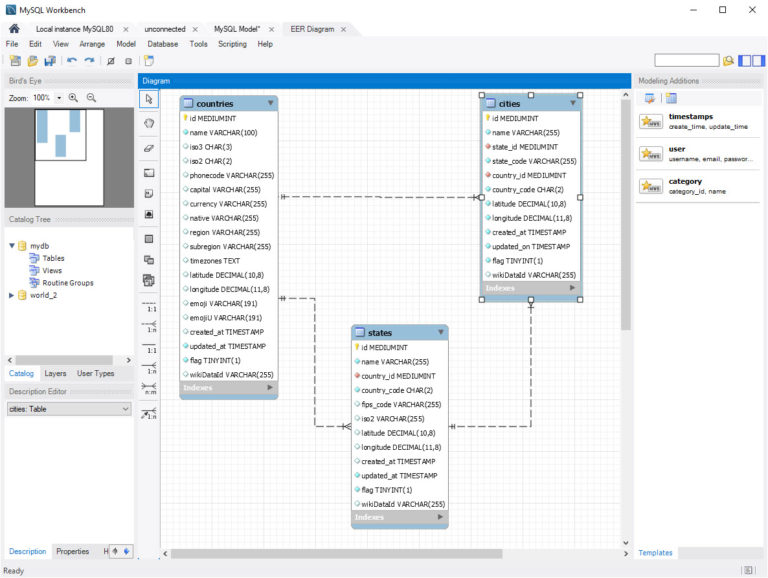This screenshot has height=578, width=768.
Task: Select the 1:n non-identifying relationship tool
Action: 149,327
